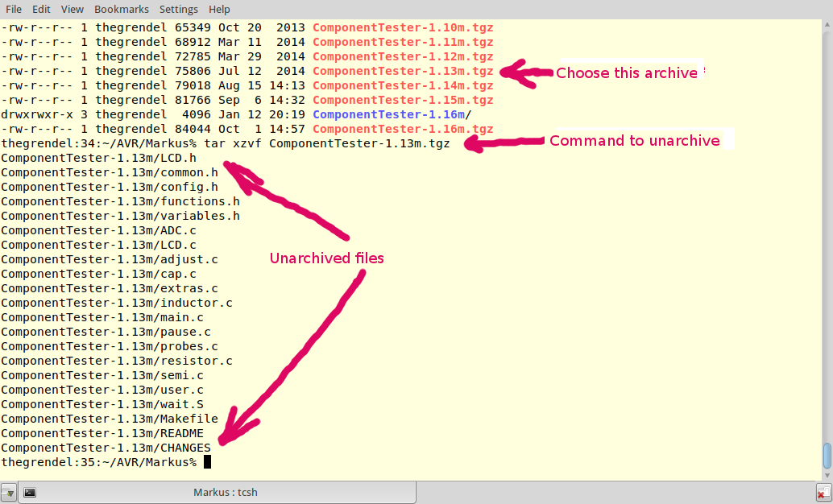Expand the tab-list dropdown arrow beside new-tab button
Viewport: 833px width, 504px height.
(x=10, y=494)
